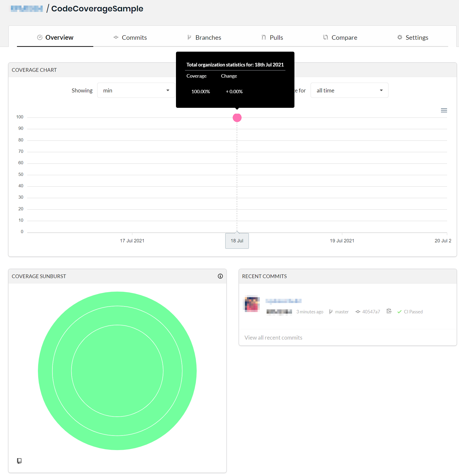Switch to the Commits tab
Screen dimensions: 459x476
click(x=130, y=38)
